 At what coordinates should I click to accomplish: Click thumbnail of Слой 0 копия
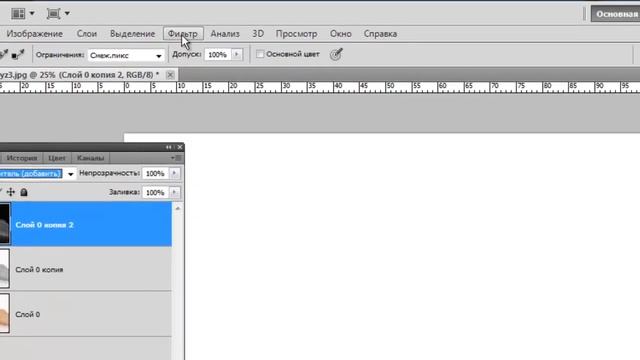coord(4,269)
